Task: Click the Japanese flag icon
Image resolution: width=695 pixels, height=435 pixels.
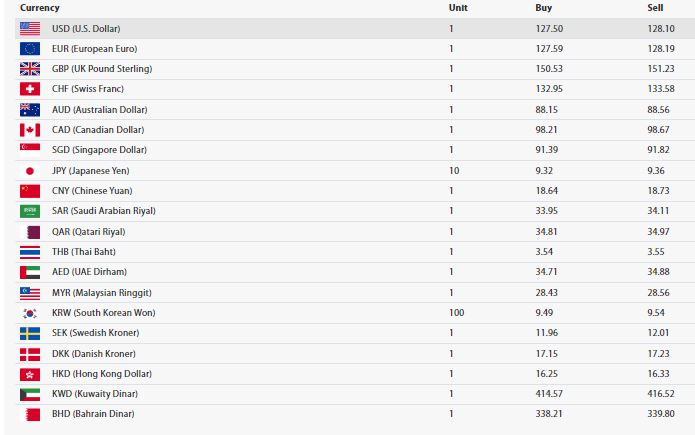Action: 30,171
